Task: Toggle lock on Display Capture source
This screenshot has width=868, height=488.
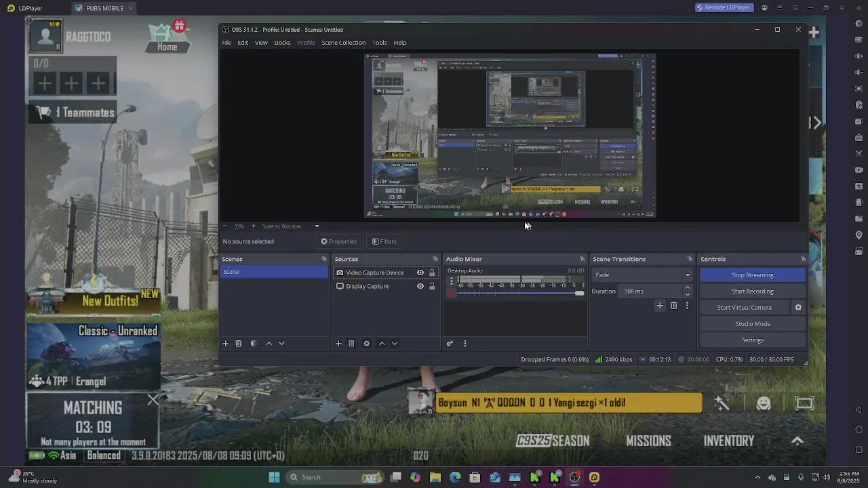Action: (432, 286)
